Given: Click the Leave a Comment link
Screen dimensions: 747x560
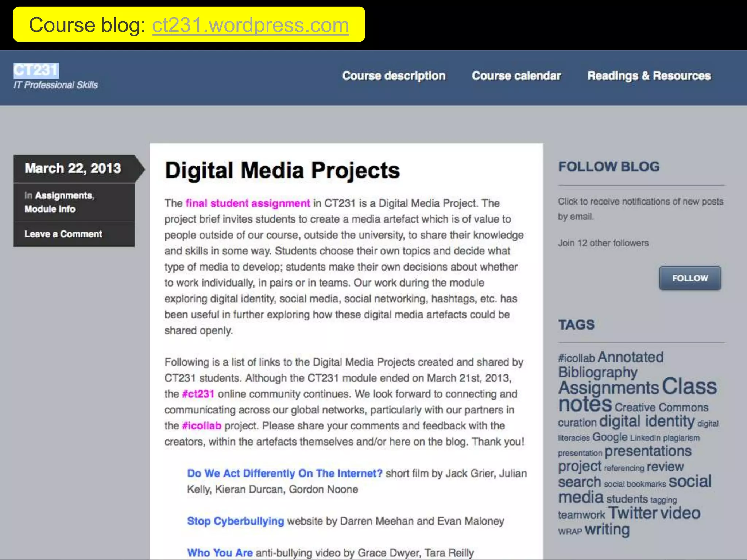Looking at the screenshot, I should pos(63,234).
